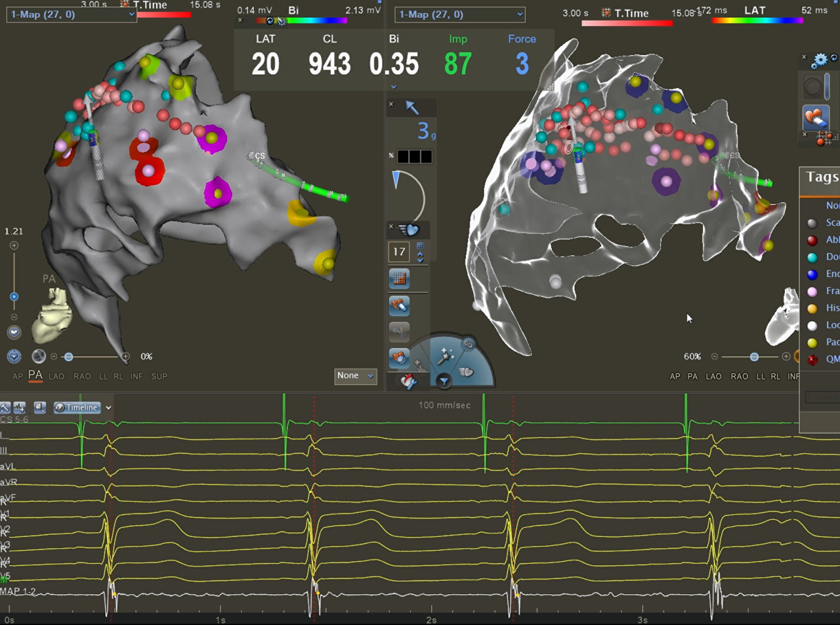The width and height of the screenshot is (840, 625).
Task: Click the zoom out minus on left map
Action: (x=14, y=317)
